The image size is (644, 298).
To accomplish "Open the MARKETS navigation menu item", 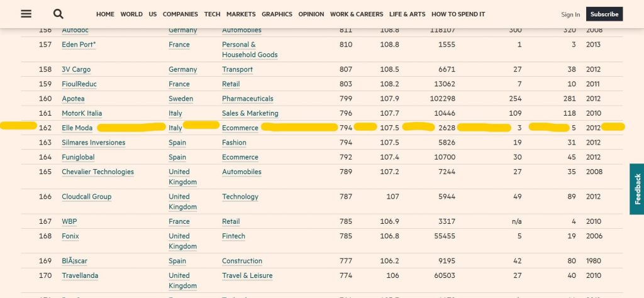I will (x=241, y=14).
